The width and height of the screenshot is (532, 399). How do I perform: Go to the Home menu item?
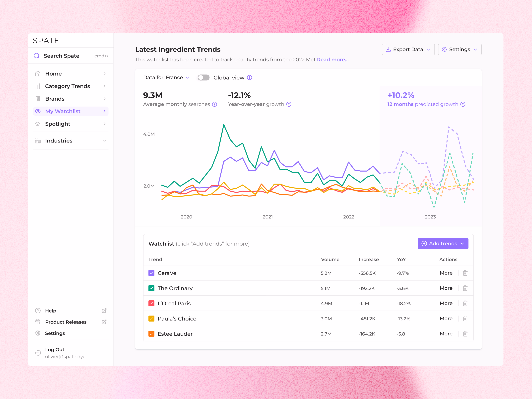point(71,74)
